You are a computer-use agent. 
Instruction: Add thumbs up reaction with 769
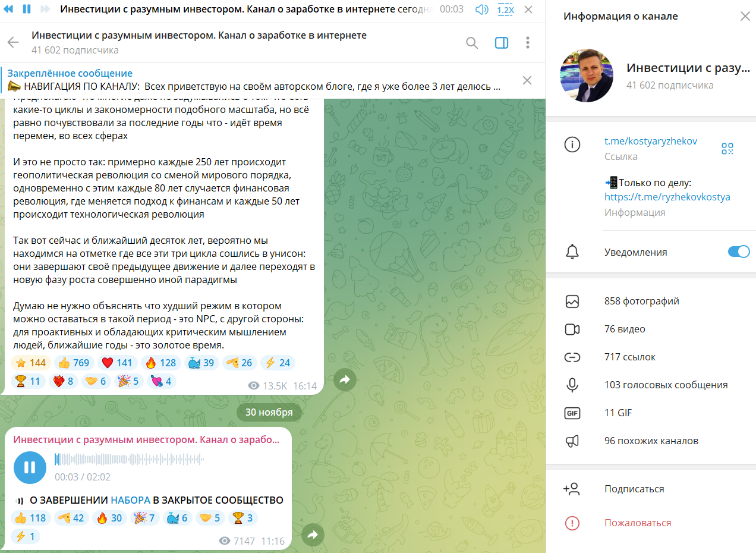(74, 363)
